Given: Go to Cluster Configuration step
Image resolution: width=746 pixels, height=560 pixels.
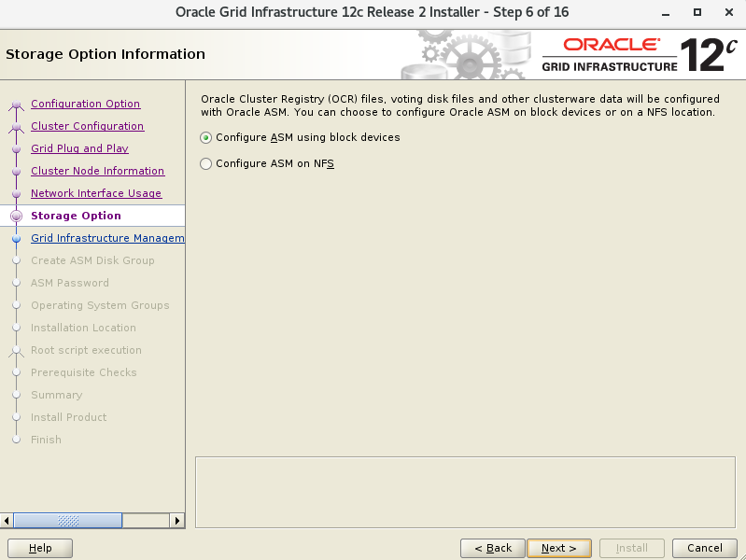Looking at the screenshot, I should 87,126.
